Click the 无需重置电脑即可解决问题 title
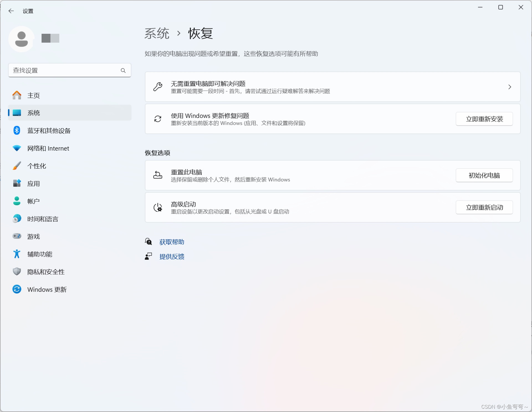532x412 pixels. 208,84
